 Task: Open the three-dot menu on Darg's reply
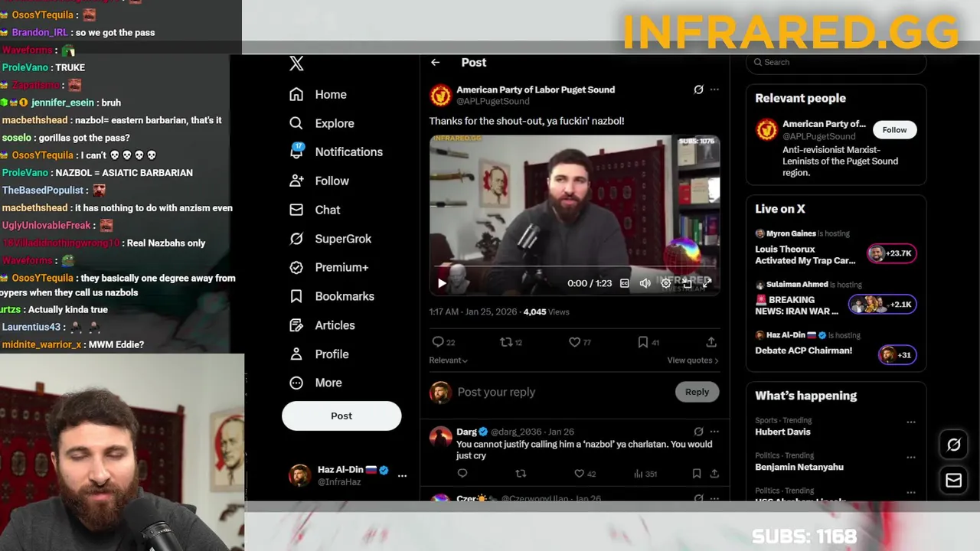coord(714,432)
